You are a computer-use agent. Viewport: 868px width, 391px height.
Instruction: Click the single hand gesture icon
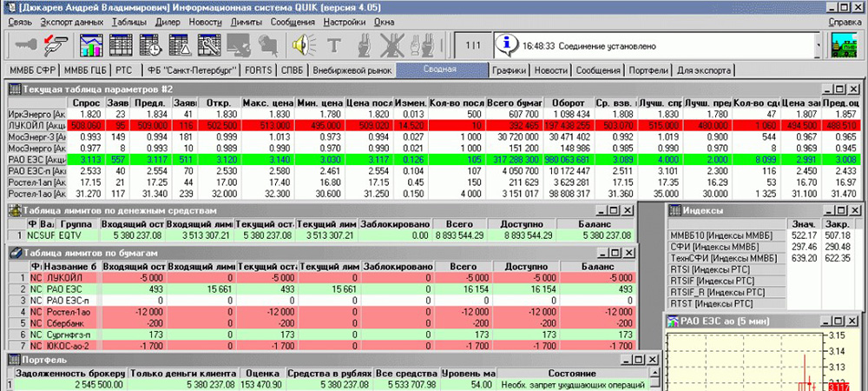363,45
